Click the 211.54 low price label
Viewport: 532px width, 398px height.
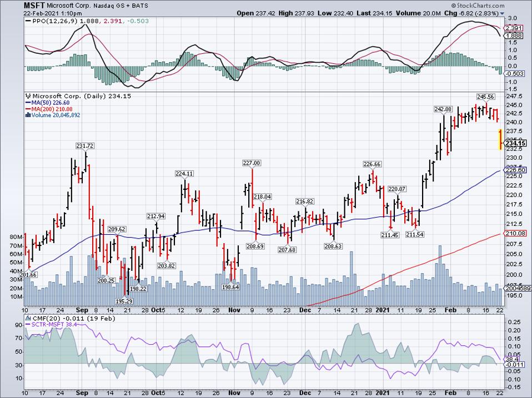(415, 234)
